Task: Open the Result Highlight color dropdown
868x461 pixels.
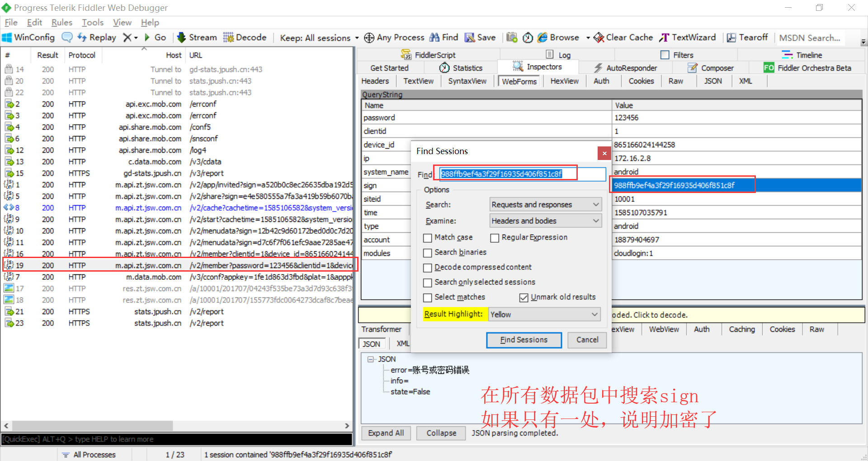Action: tap(544, 315)
